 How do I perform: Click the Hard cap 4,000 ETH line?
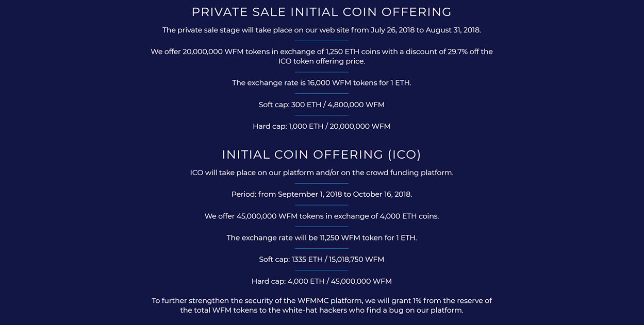[322, 281]
